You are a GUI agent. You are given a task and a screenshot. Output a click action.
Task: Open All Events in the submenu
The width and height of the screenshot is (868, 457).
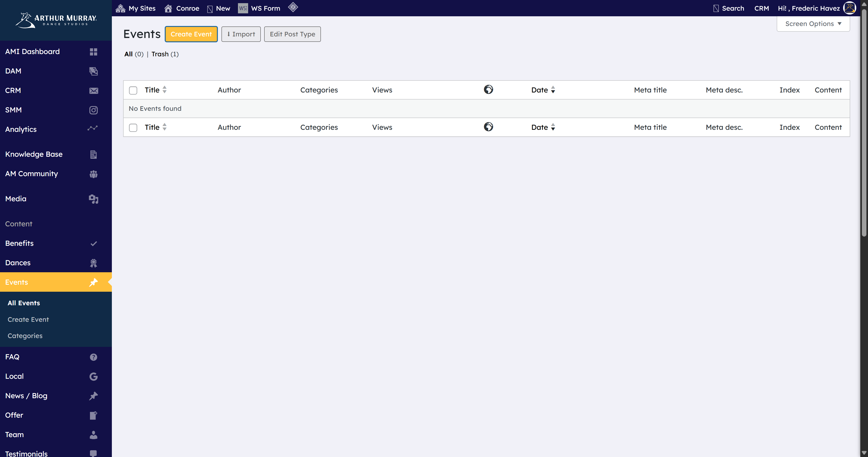coord(24,303)
